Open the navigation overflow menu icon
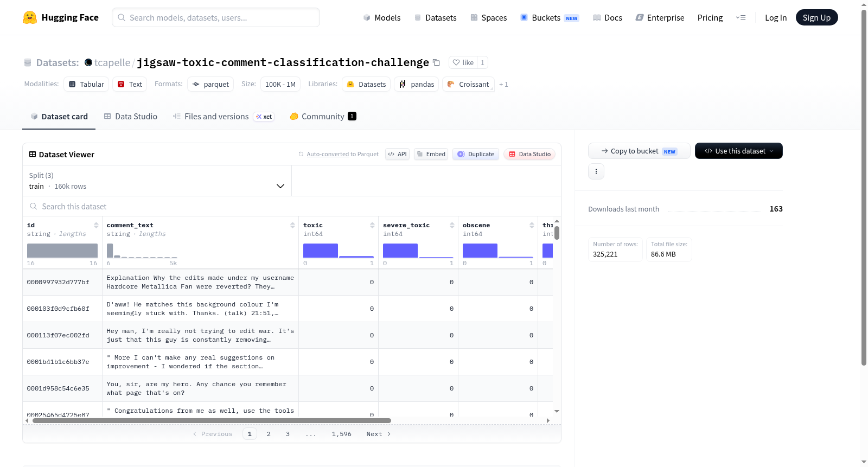This screenshot has width=868, height=467. pos(741,17)
